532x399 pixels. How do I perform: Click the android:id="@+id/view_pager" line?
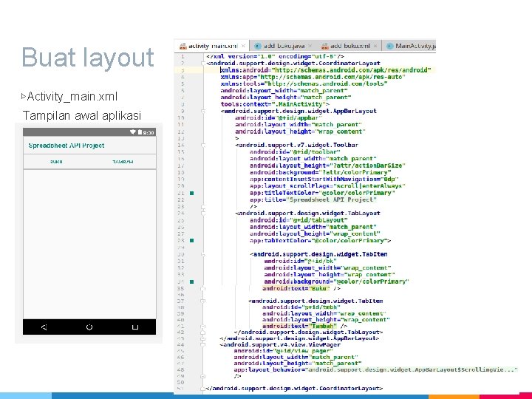coord(283,351)
